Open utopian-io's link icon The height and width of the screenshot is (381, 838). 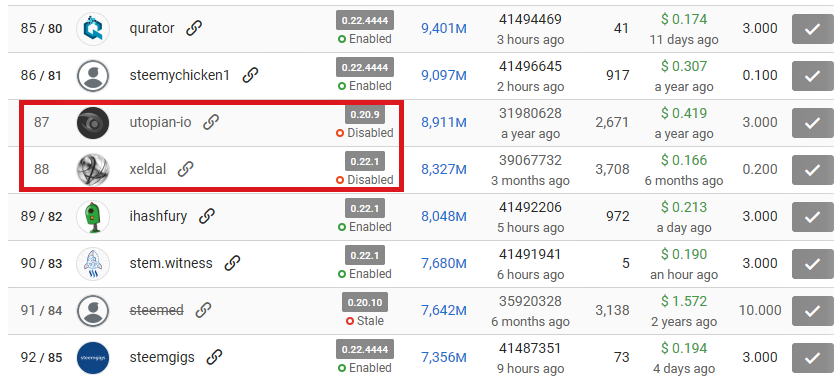tap(211, 122)
